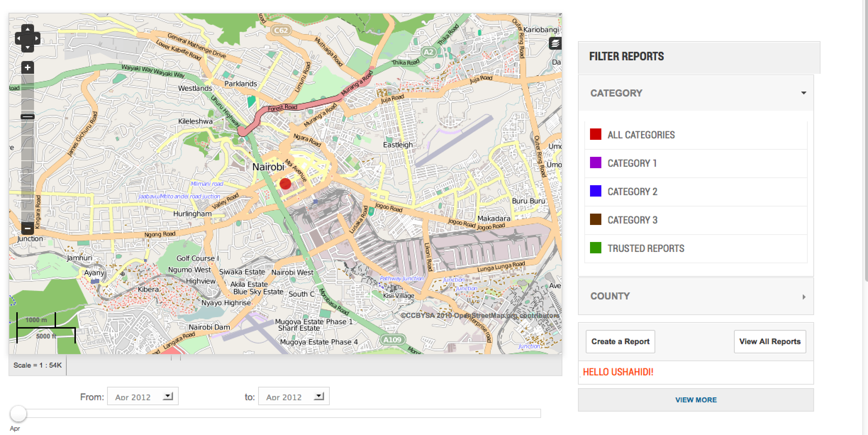Click the FILTER REPORTS heading

[627, 56]
